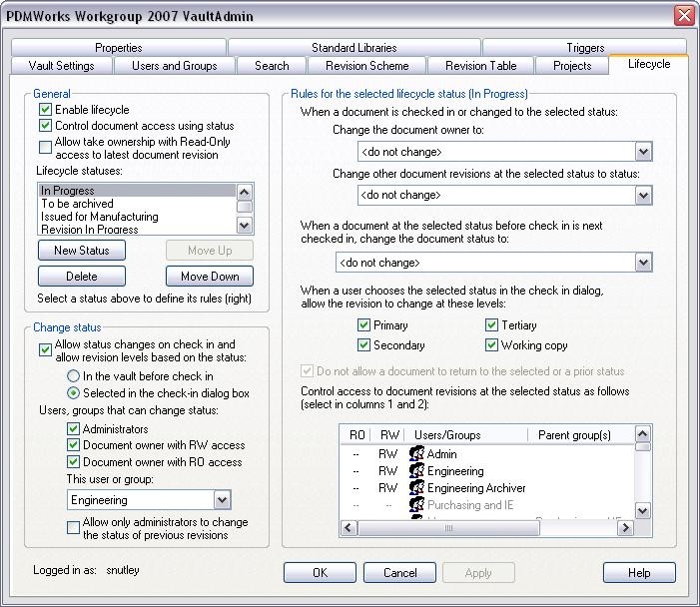This screenshot has width=700, height=607.
Task: Click the Purchasing and IE group icon
Action: (x=417, y=505)
